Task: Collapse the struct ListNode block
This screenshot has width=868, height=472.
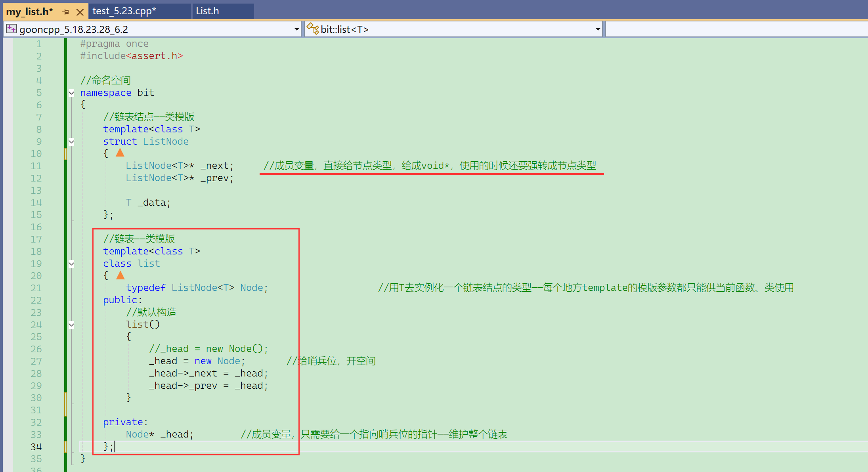Action: tap(71, 142)
